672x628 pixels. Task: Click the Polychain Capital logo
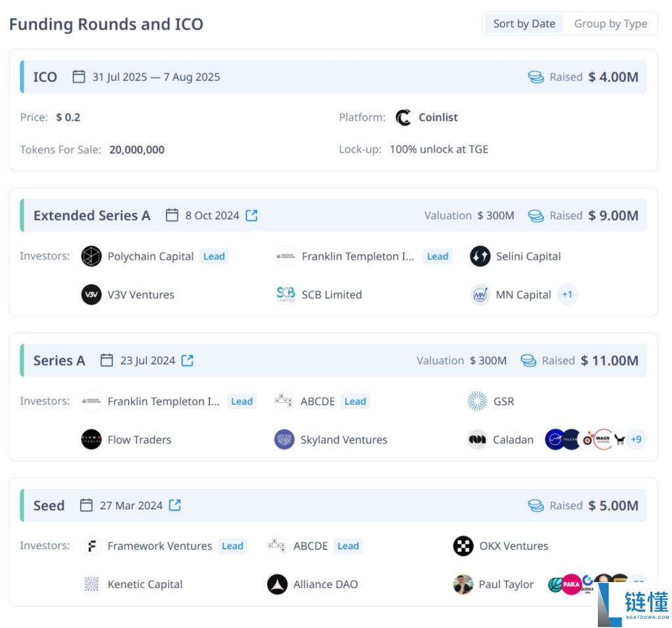pos(91,257)
